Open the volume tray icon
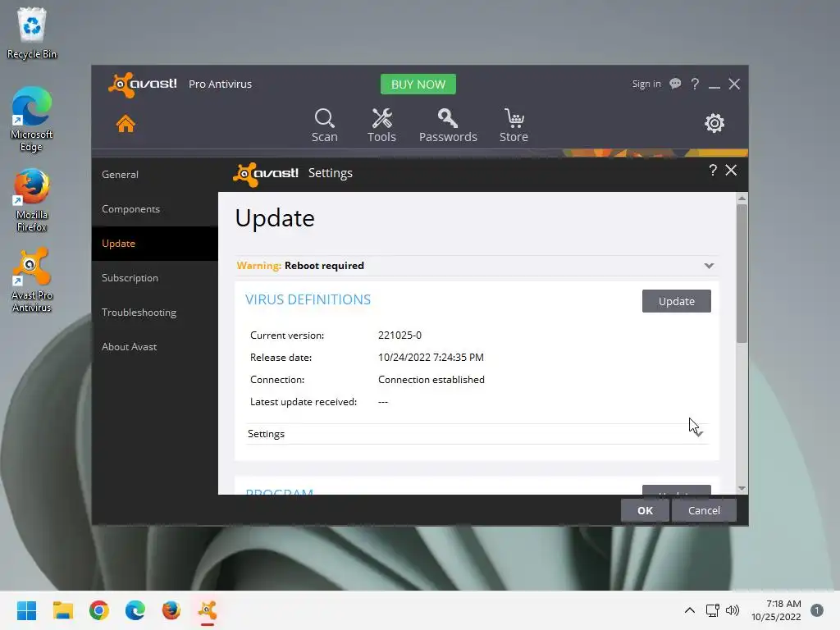Image resolution: width=840 pixels, height=630 pixels. [733, 610]
